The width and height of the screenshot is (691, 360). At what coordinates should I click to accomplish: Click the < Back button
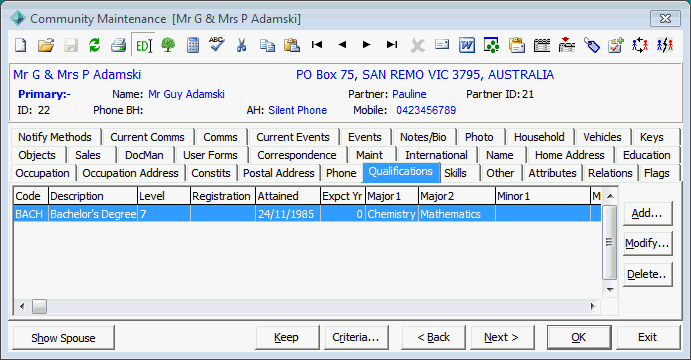tap(433, 338)
